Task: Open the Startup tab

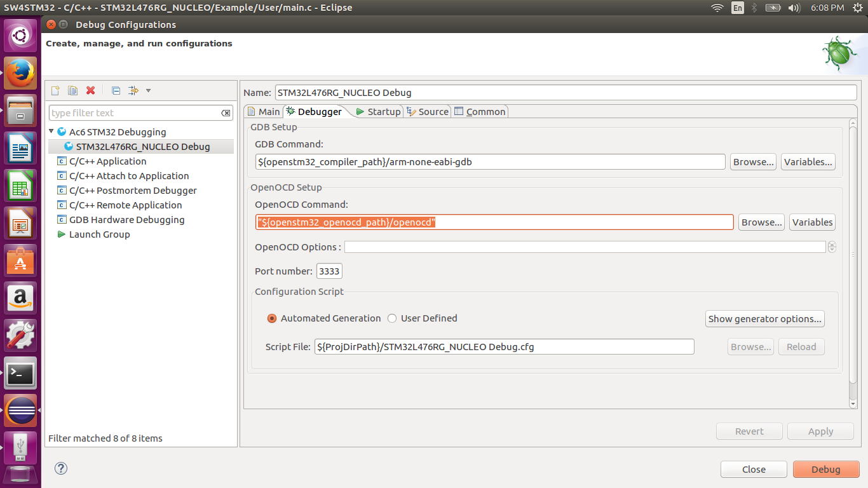Action: (x=378, y=111)
